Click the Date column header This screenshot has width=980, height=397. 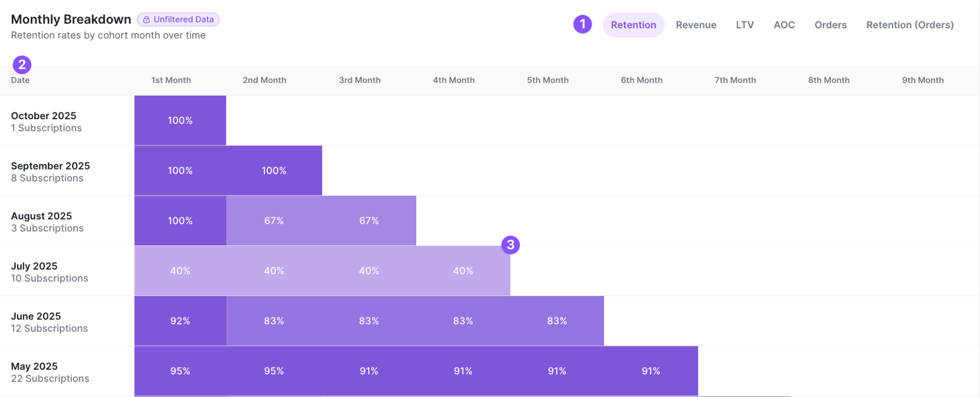pos(20,80)
